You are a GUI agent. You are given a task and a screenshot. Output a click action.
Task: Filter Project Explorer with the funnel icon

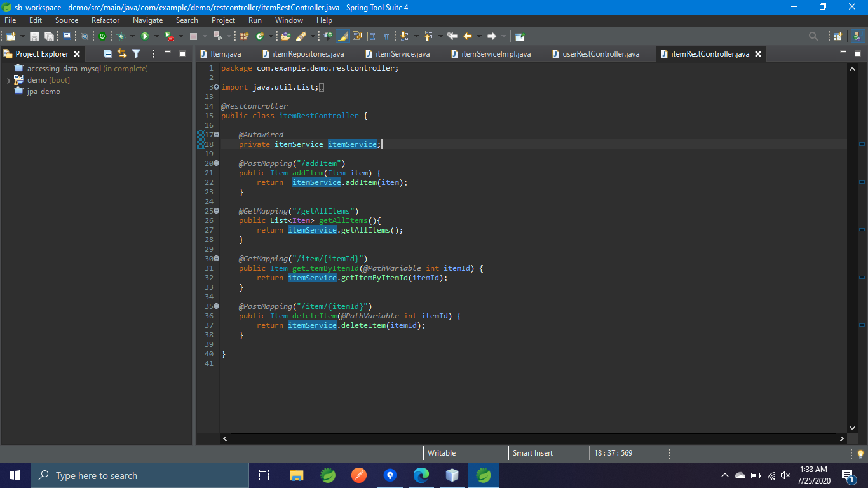tap(136, 54)
